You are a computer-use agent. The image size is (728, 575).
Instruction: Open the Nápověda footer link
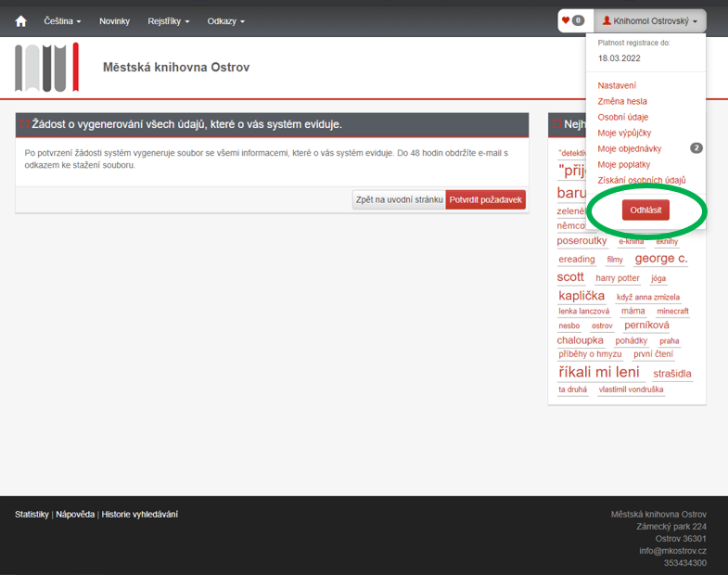(75, 514)
